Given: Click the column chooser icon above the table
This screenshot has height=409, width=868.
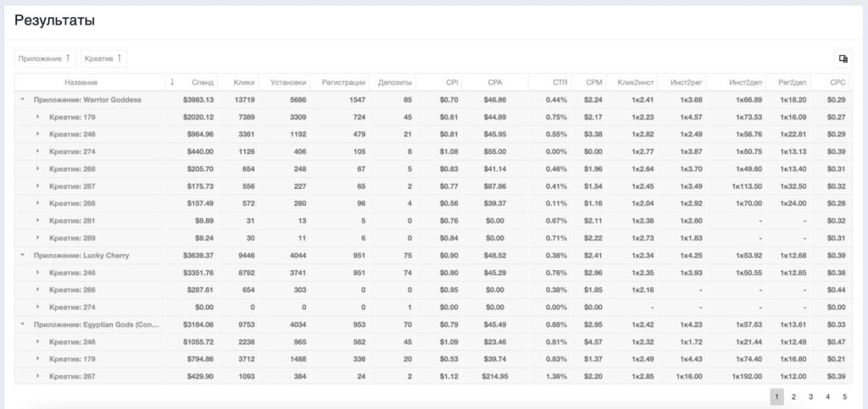Looking at the screenshot, I should click(843, 58).
